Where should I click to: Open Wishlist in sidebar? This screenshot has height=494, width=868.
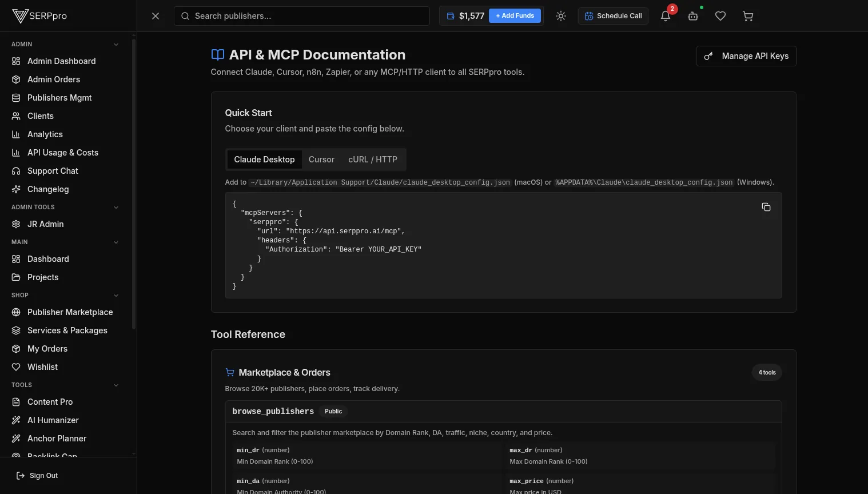point(66,367)
